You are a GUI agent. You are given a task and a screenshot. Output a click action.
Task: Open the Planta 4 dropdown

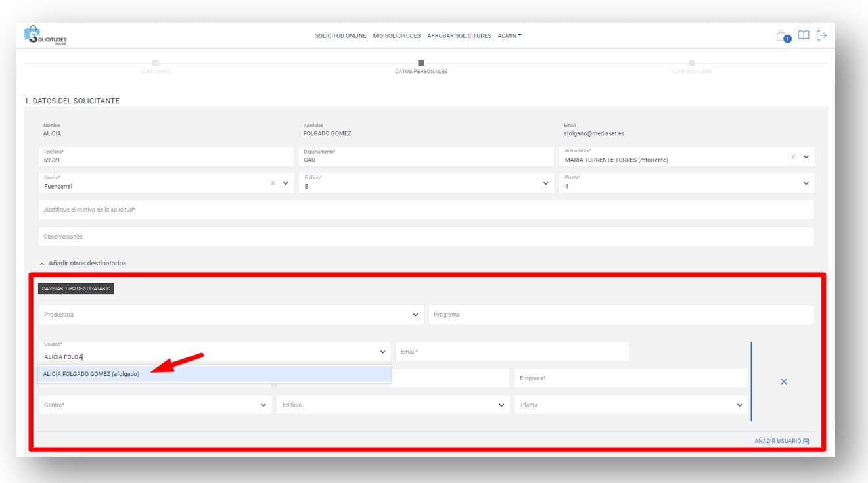click(x=806, y=183)
